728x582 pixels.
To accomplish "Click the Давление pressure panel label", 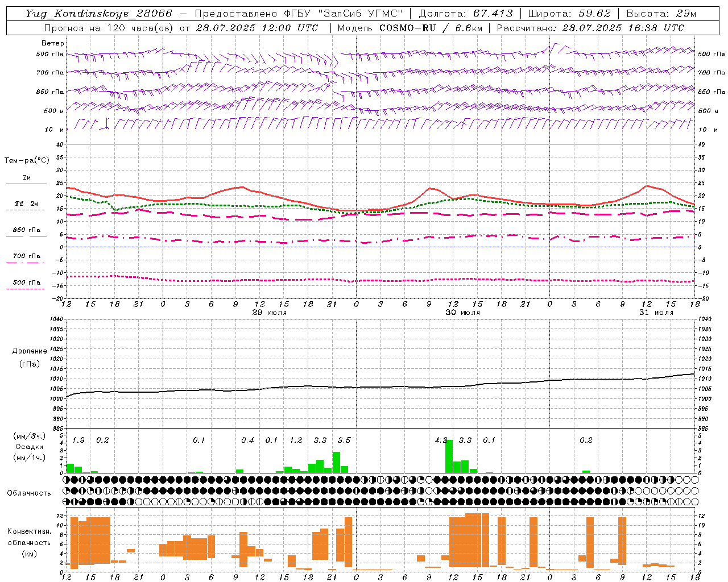I will 30,351.
